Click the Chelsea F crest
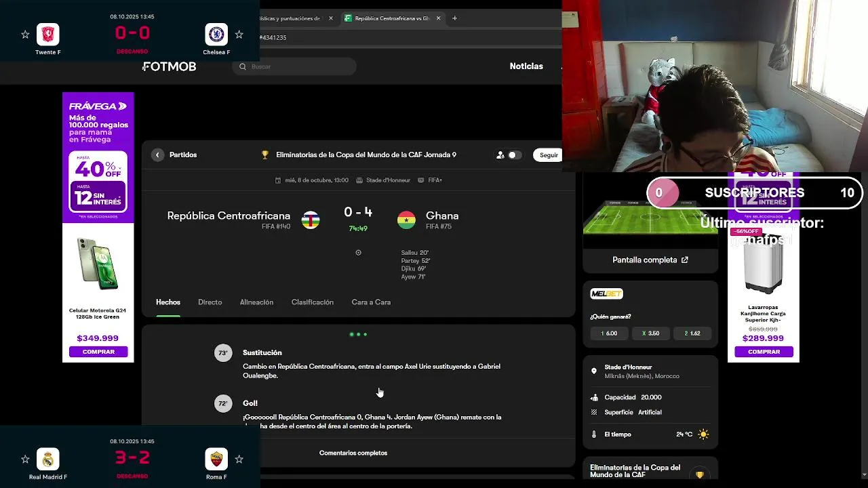Image resolution: width=868 pixels, height=488 pixels. pos(216,34)
